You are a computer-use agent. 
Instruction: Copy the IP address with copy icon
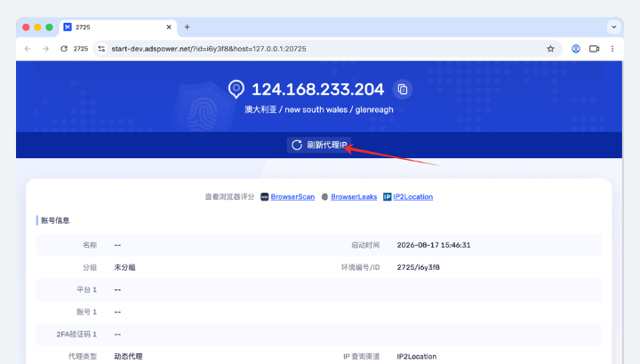pyautogui.click(x=403, y=90)
